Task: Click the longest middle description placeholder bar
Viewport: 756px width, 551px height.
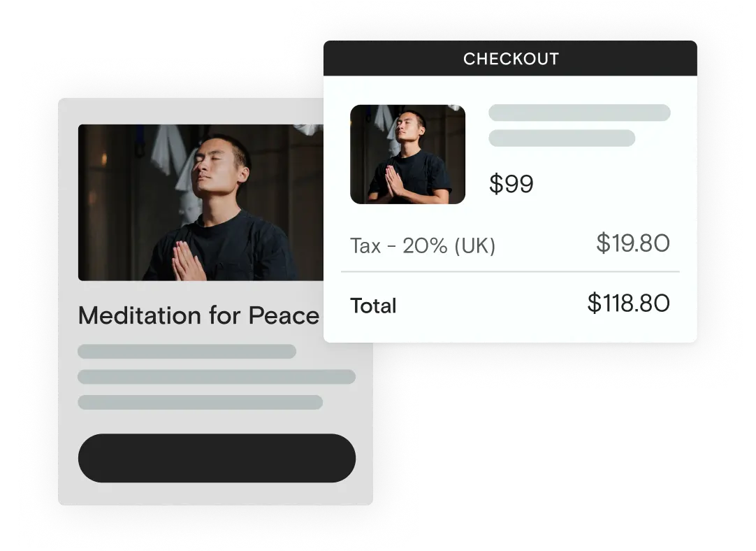Action: coord(217,377)
